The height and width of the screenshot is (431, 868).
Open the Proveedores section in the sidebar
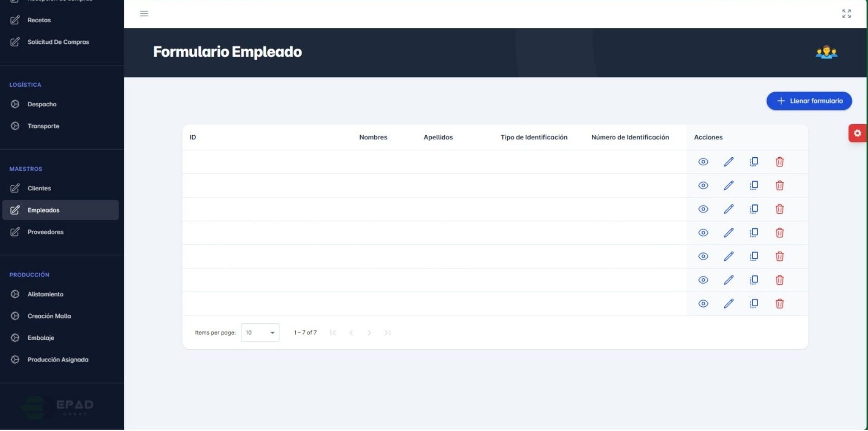[x=45, y=232]
